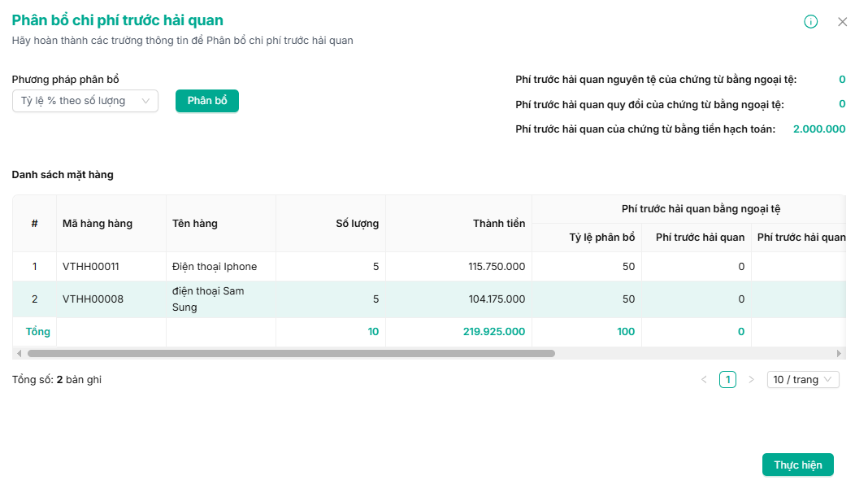
Task: Click the Phân bổ button
Action: click(207, 101)
